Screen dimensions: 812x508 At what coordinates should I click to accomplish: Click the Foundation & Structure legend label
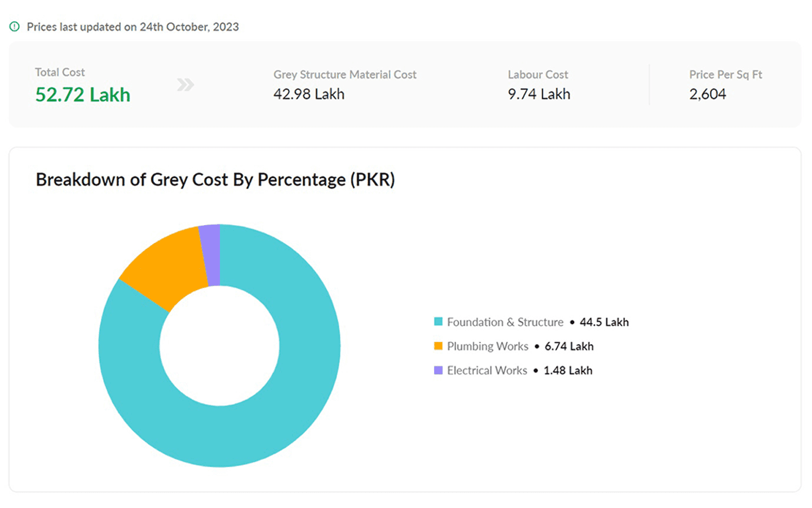coord(505,322)
